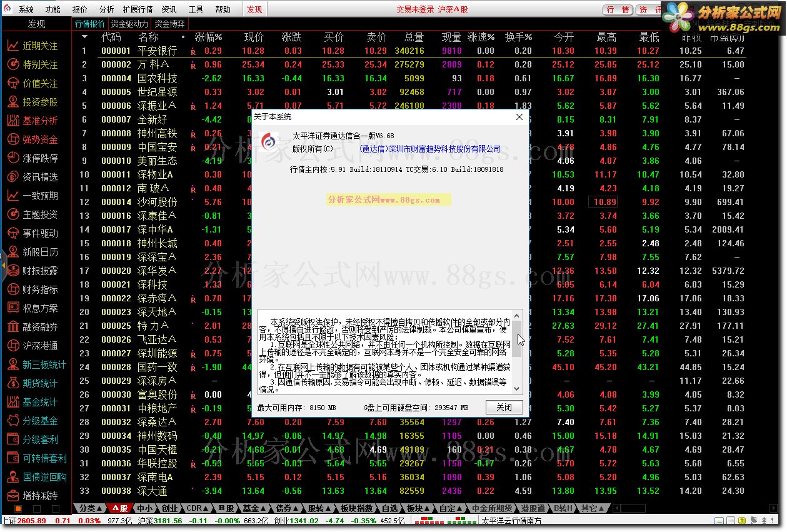
Task: Open the column header dropdown arrow beside 代码
Action: click(x=85, y=37)
